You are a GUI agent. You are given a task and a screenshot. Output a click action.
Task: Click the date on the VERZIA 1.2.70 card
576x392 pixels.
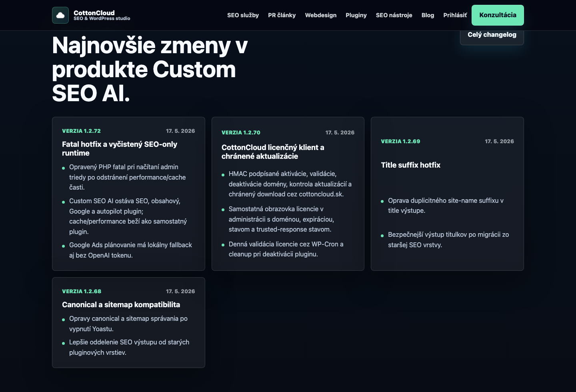[340, 132]
